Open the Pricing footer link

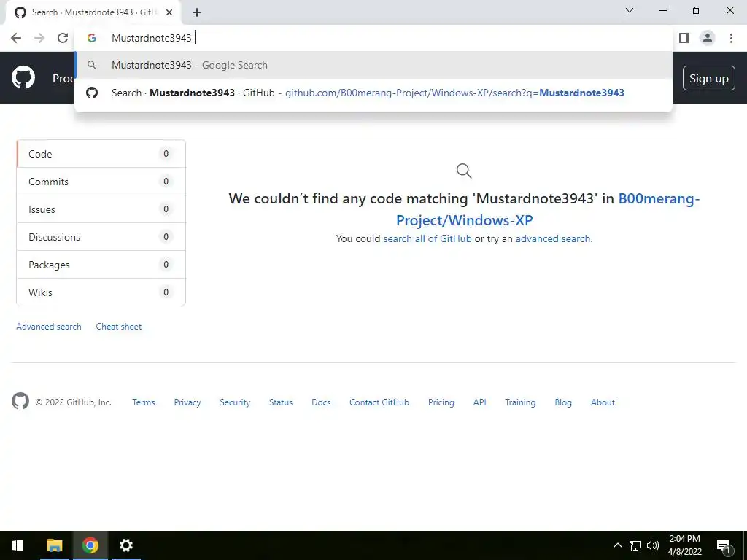tap(441, 402)
